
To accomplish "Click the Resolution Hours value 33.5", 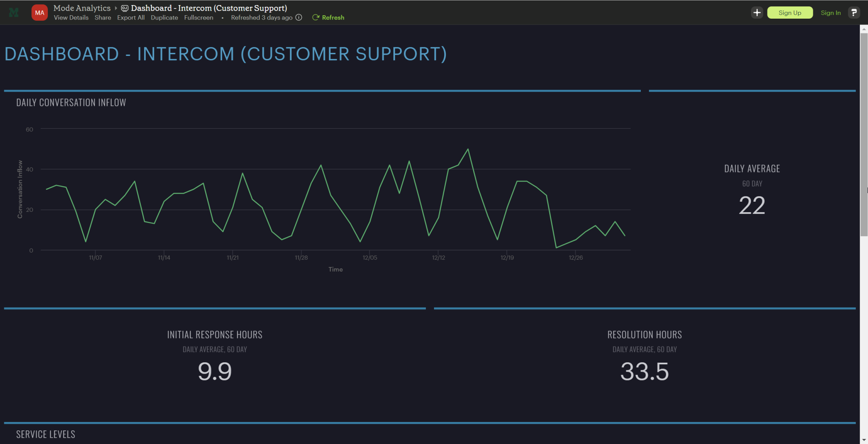I will [644, 372].
